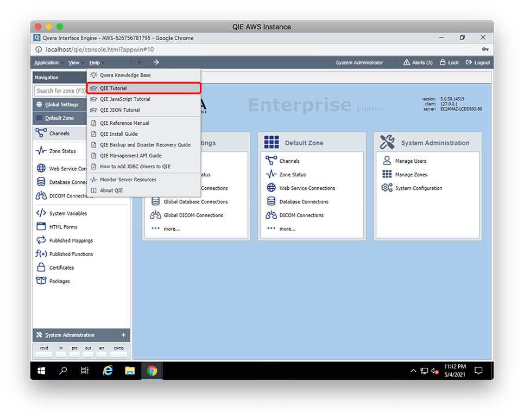Click the Search for zone field
Screen dimensions: 524x420
point(60,91)
